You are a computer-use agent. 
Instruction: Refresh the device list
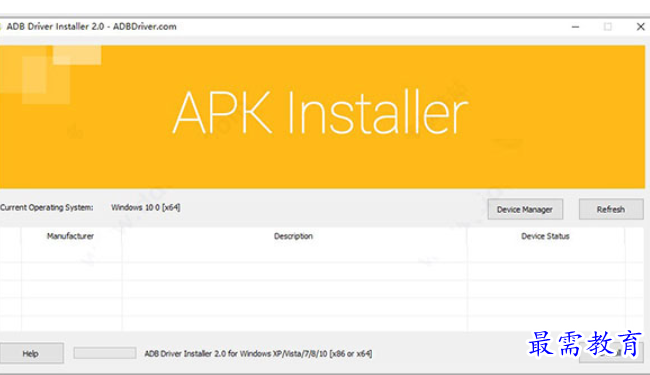coord(611,209)
